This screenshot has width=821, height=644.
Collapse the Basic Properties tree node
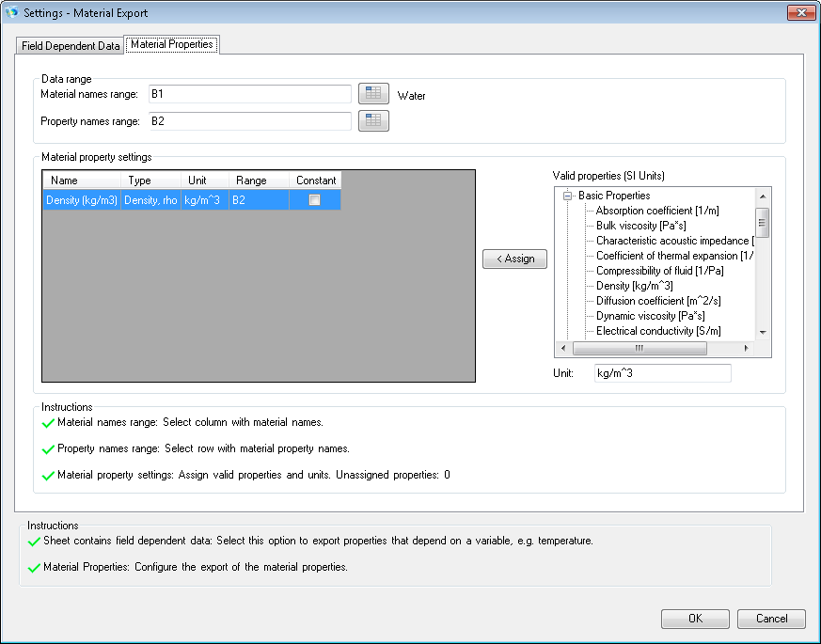click(568, 196)
